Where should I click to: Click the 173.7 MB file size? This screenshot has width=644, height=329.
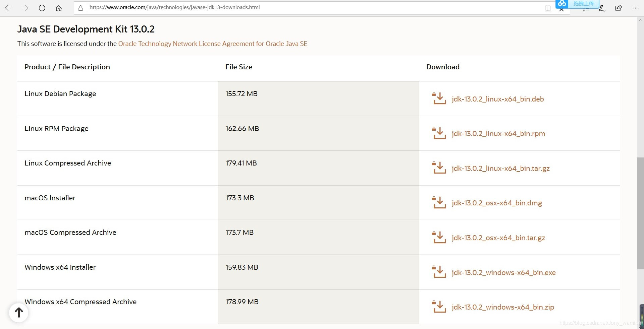click(x=239, y=233)
